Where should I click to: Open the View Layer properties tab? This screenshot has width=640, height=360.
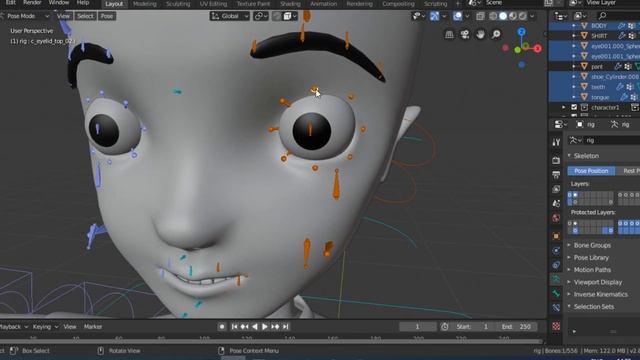click(x=556, y=189)
